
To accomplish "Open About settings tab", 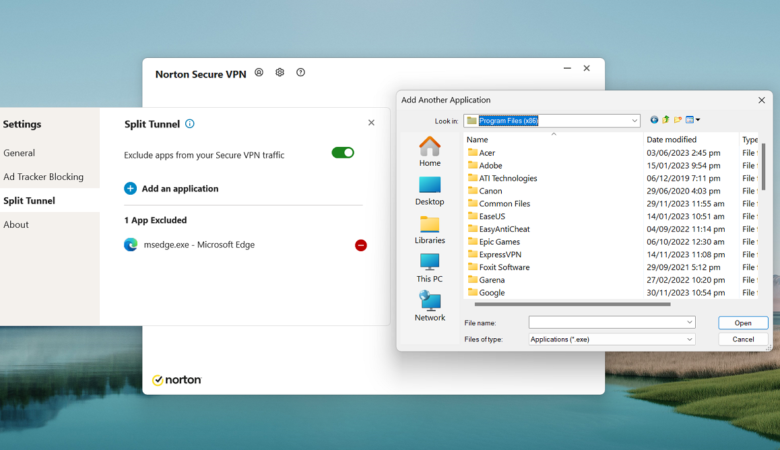I will pyautogui.click(x=16, y=225).
